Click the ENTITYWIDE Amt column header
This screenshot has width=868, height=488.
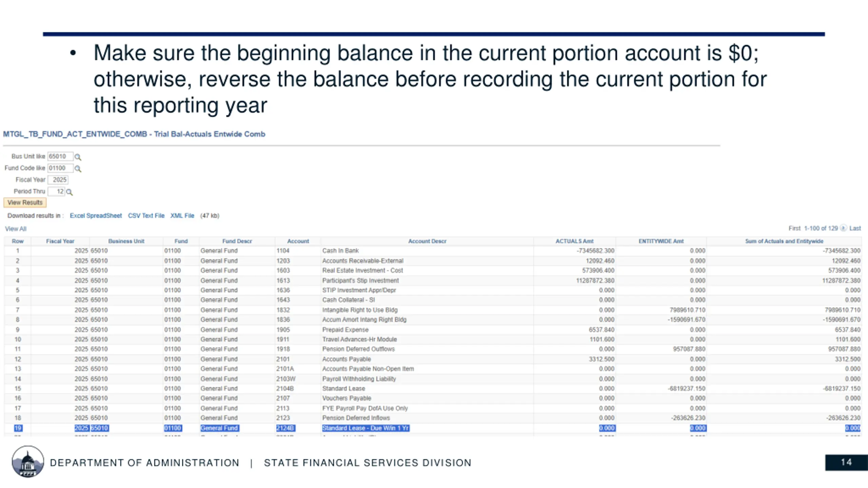click(661, 241)
